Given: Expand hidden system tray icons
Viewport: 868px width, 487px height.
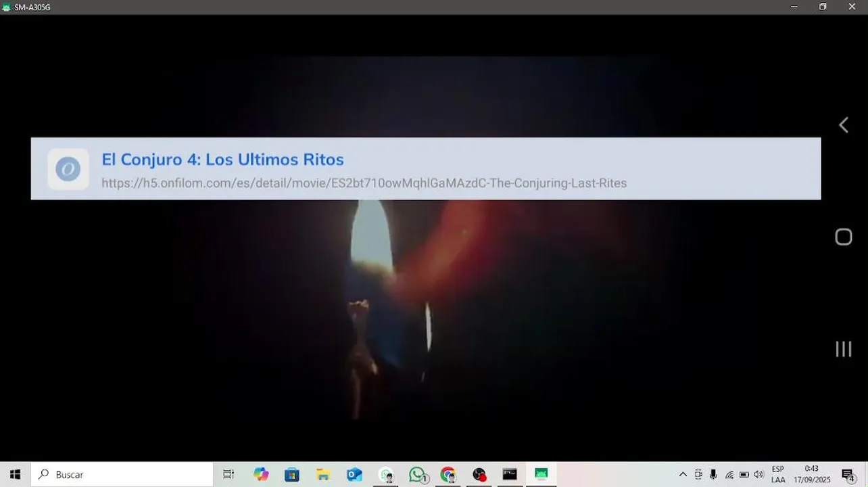Looking at the screenshot, I should (683, 475).
